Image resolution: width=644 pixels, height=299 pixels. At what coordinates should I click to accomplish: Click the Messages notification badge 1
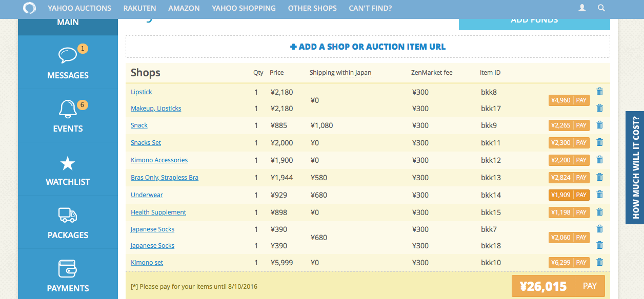(83, 49)
